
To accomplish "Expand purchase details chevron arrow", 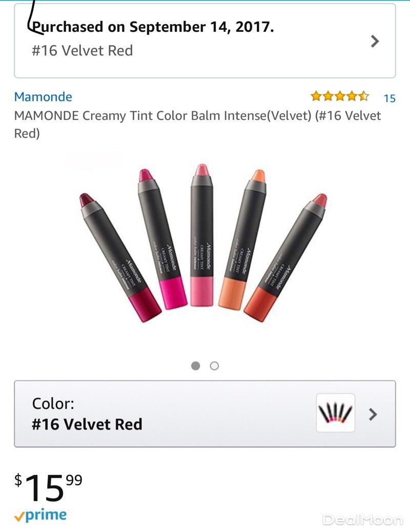I will 375,42.
